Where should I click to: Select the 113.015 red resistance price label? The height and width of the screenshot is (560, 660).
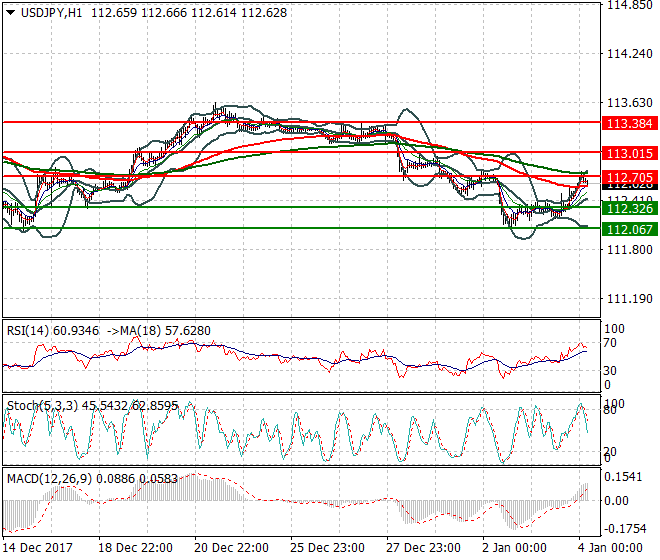(630, 153)
